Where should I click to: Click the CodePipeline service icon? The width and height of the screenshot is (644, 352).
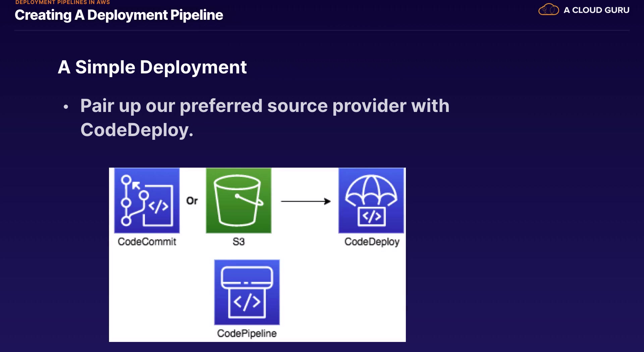coord(247,292)
